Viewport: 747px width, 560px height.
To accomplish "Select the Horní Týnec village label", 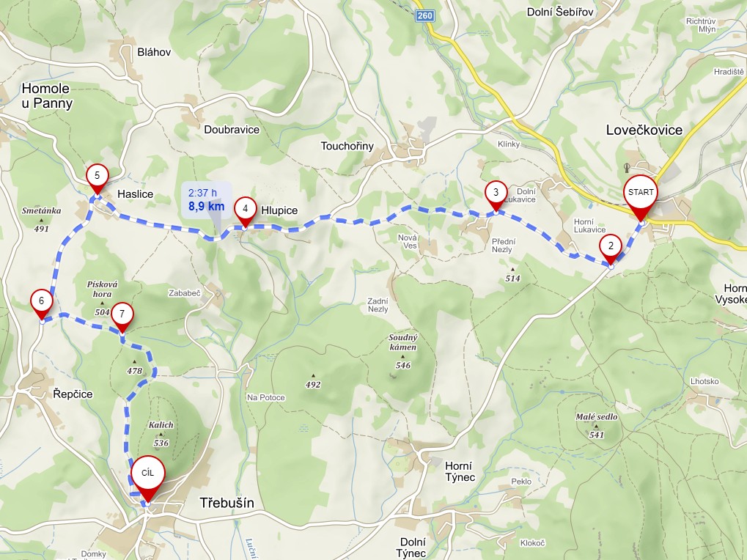I will click(460, 471).
